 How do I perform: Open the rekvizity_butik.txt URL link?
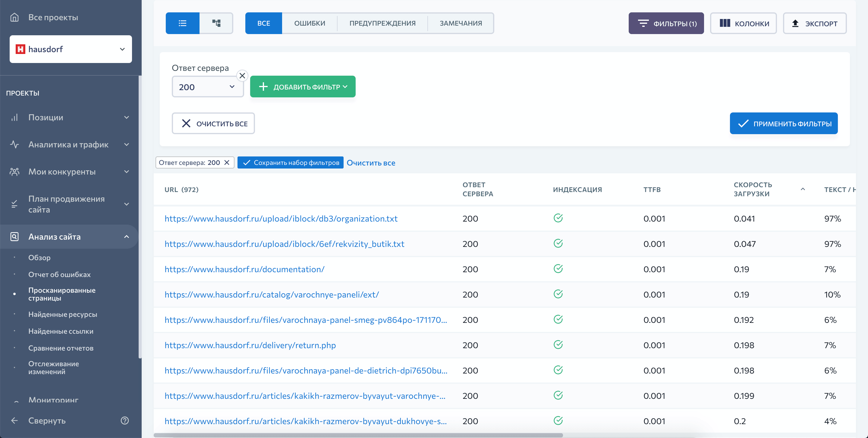285,244
